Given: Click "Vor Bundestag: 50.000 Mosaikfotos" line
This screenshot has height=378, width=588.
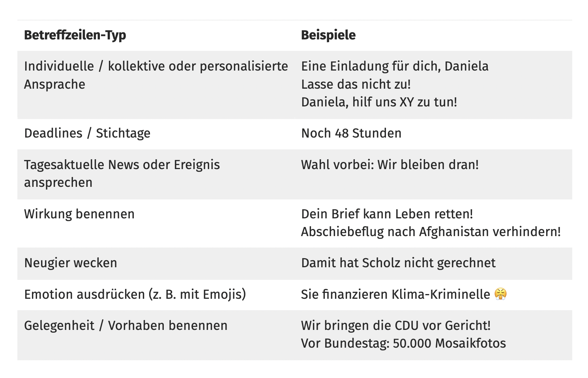Looking at the screenshot, I should [x=403, y=343].
